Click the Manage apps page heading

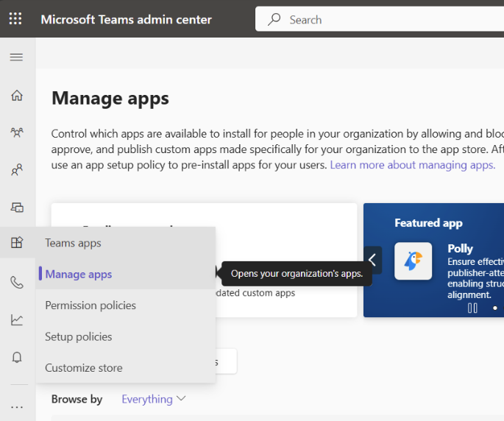[110, 98]
